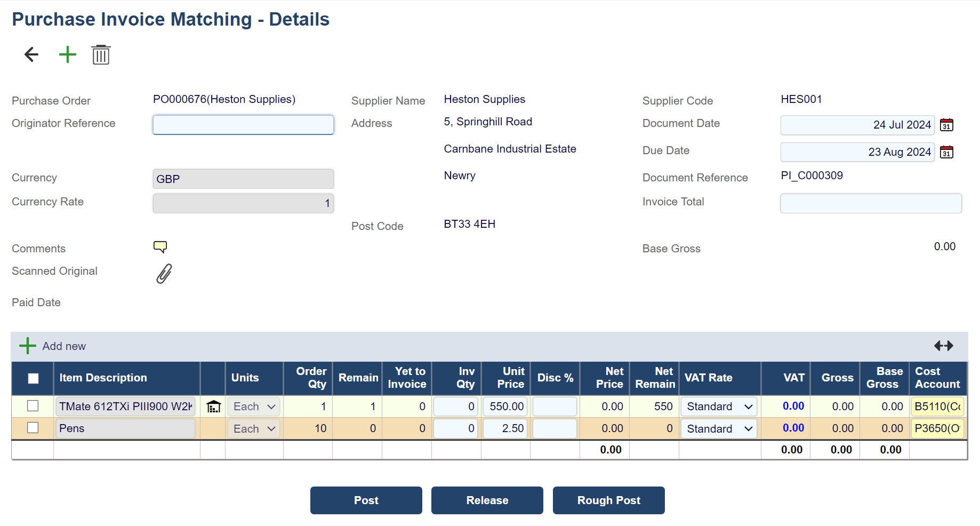Open the Document Date calendar picker
The height and width of the screenshot is (526, 980).
point(946,125)
